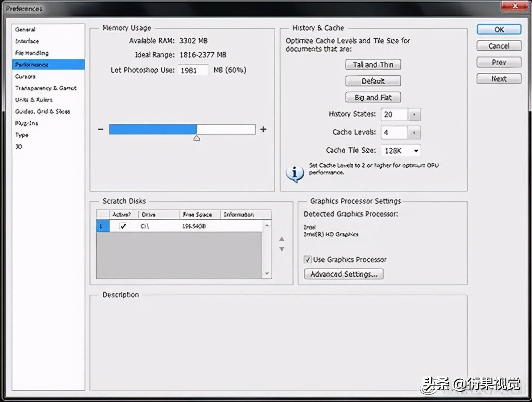The width and height of the screenshot is (532, 402).
Task: Uncheck the Use Graphics Processor checkbox
Action: tap(308, 259)
